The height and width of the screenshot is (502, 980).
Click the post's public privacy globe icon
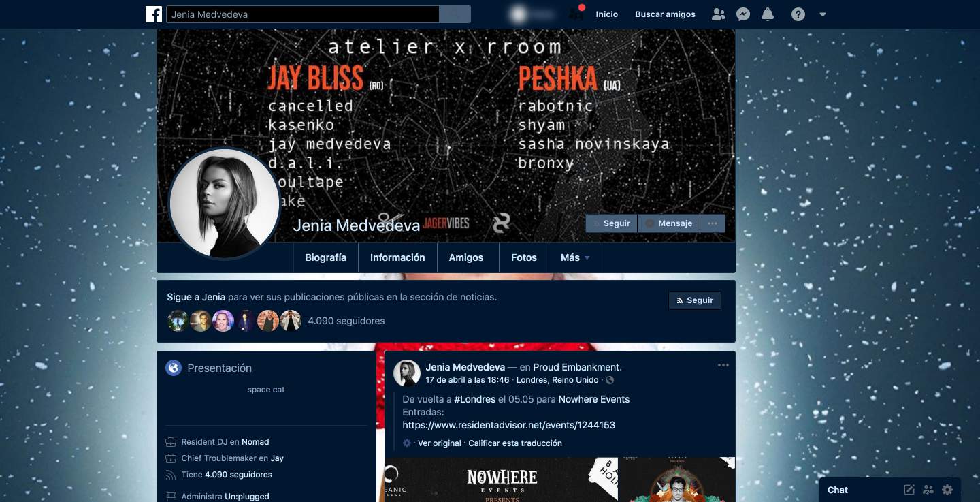(610, 380)
